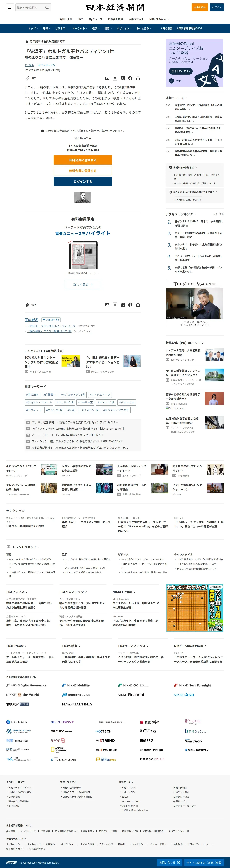
Task: Open NIKKEI Digital Governance logo link
Action: [x=26, y=685]
